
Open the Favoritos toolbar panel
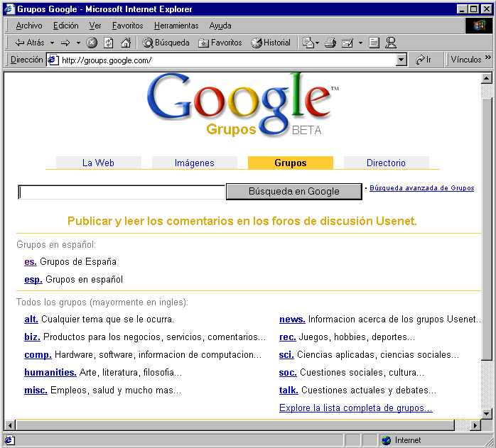tap(220, 43)
